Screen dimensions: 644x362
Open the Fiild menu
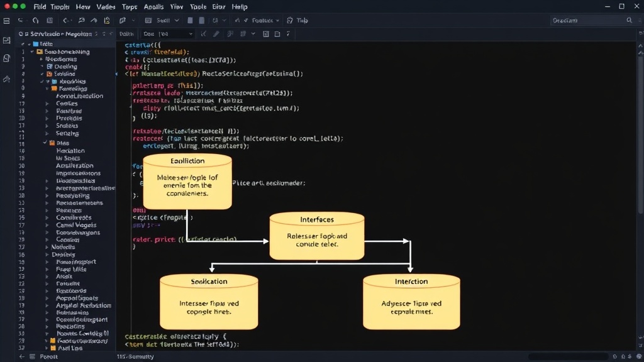[x=40, y=7]
